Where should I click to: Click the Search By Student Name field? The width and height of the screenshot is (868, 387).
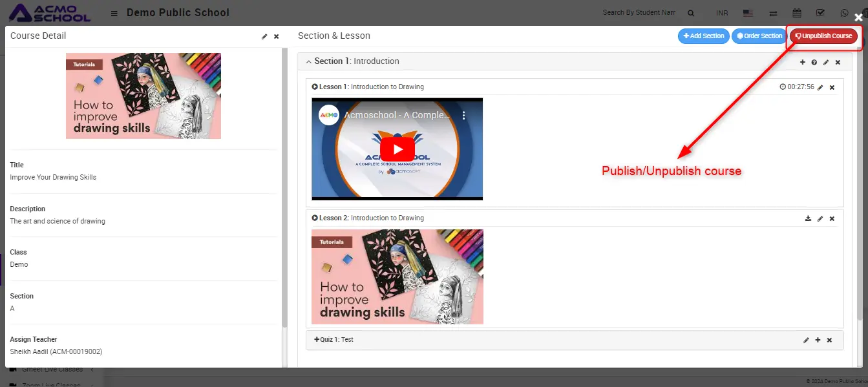pyautogui.click(x=639, y=13)
